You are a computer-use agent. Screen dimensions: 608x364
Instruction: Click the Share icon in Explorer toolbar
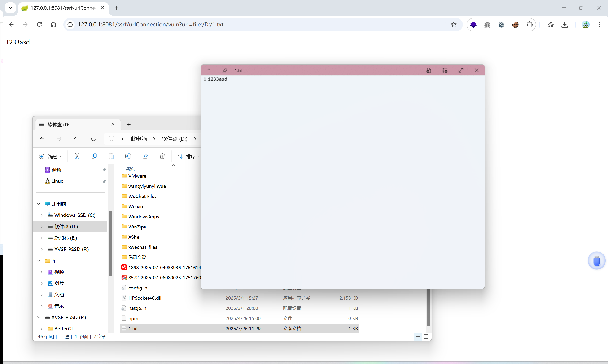145,156
